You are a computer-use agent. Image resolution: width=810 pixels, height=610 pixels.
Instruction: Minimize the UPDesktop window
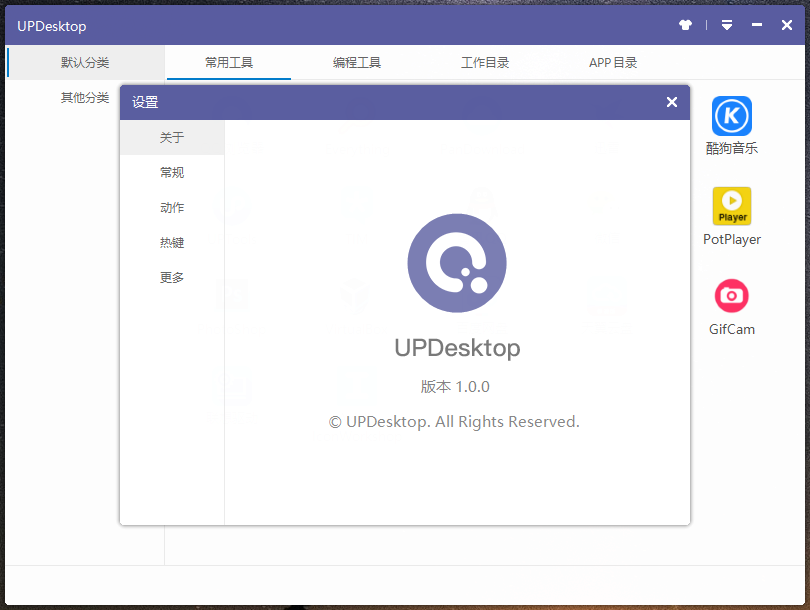point(757,25)
